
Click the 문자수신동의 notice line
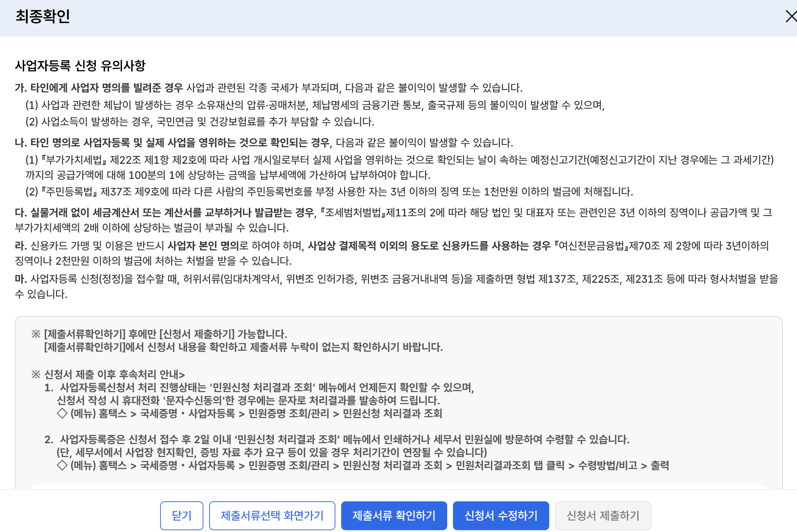(x=248, y=400)
